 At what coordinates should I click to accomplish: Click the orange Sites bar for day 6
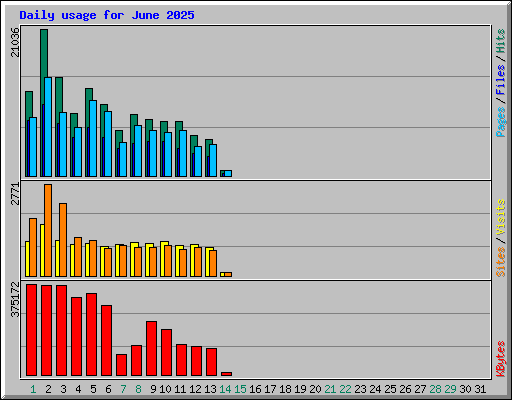[108, 262]
